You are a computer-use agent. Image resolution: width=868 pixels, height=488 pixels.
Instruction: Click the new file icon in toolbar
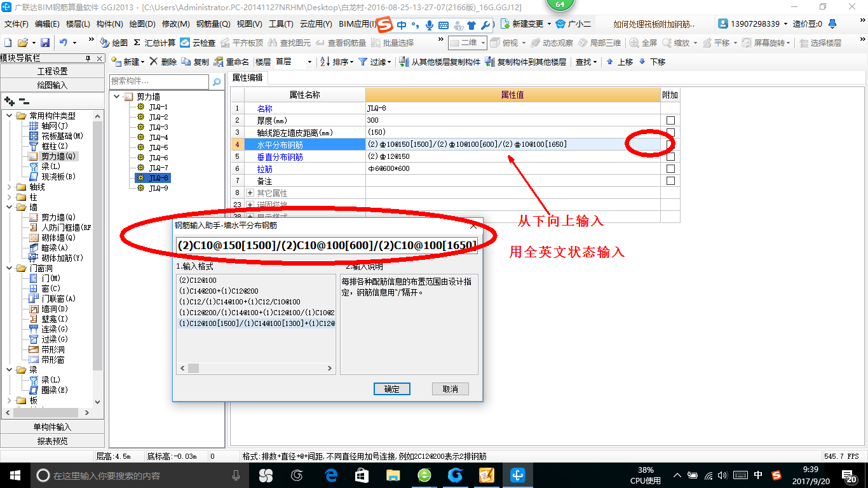[8, 43]
